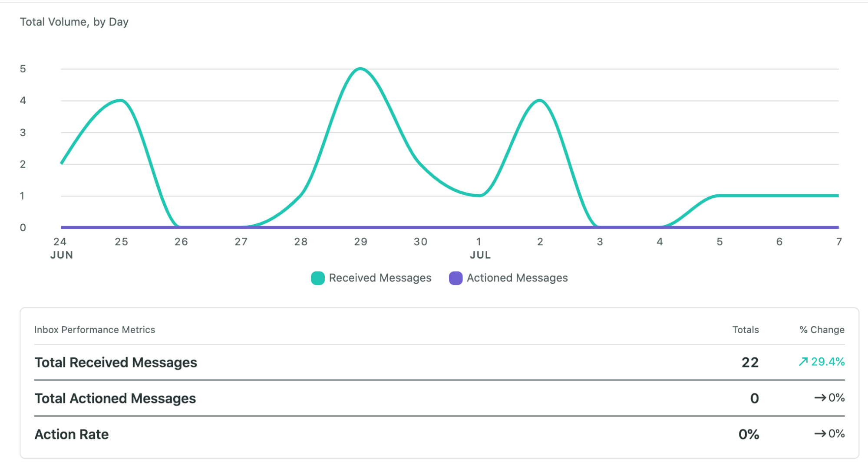Screen dimensions: 868x465
Task: Click the June 25 peak on the teal line
Action: (x=120, y=100)
